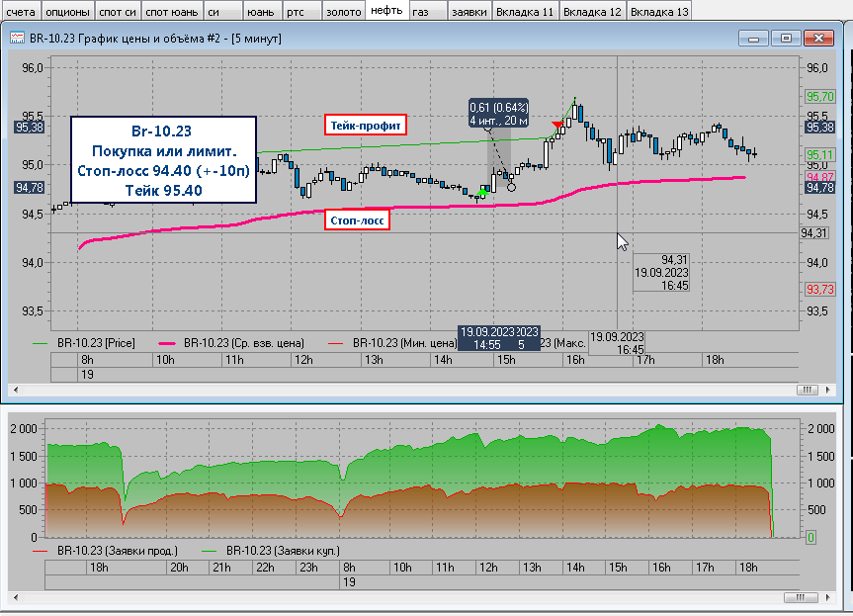Switch to the си tab
Image resolution: width=853 pixels, height=616 pixels.
(223, 11)
